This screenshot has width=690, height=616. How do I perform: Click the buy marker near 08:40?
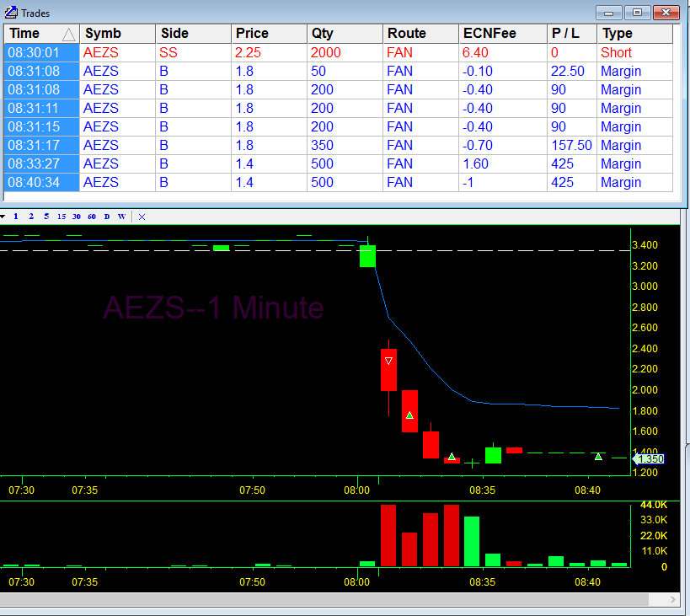[x=598, y=457]
